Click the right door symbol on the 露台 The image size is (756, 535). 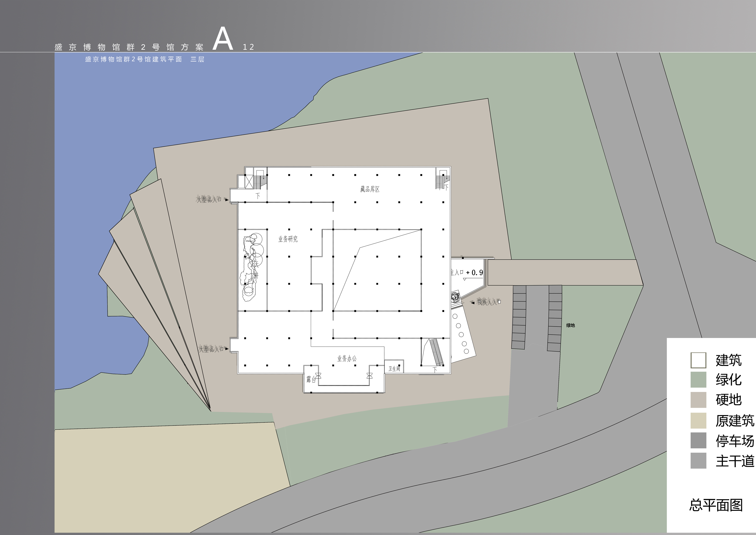[x=369, y=376]
